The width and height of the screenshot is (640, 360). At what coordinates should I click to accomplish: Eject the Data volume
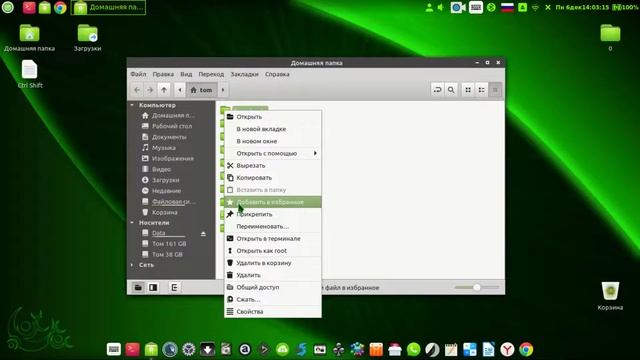point(203,233)
